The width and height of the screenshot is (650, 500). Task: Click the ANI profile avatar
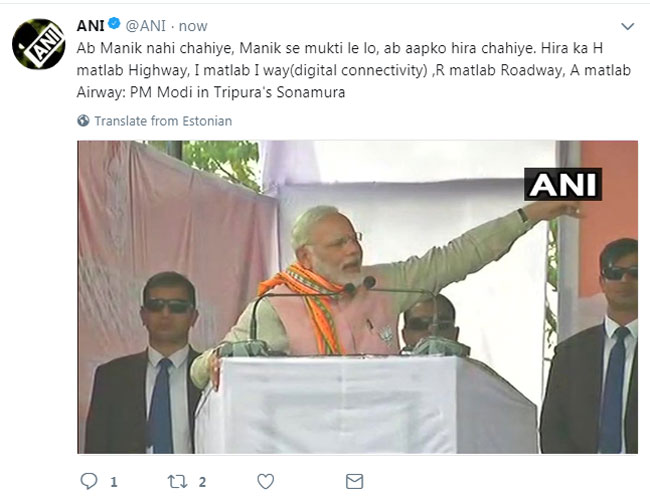[39, 45]
